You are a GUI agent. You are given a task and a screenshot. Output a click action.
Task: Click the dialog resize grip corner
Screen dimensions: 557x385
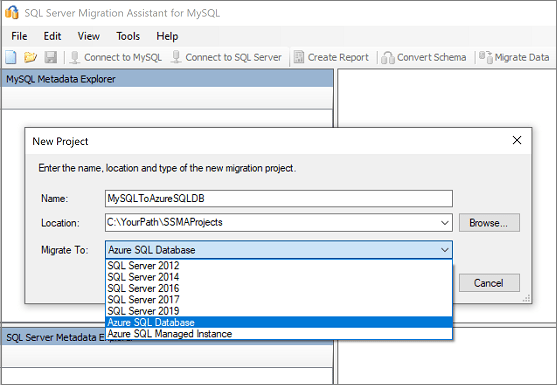pos(526,298)
